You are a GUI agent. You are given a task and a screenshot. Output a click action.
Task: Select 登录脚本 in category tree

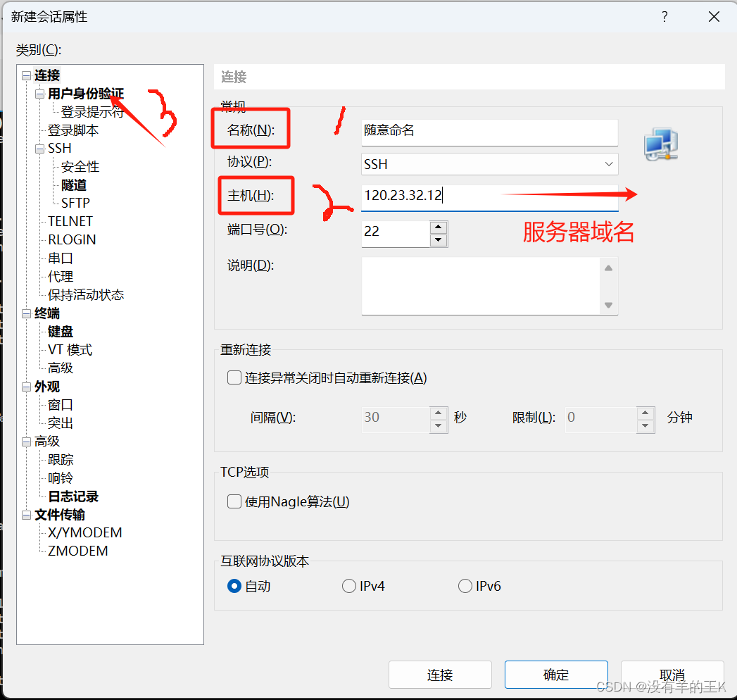73,130
